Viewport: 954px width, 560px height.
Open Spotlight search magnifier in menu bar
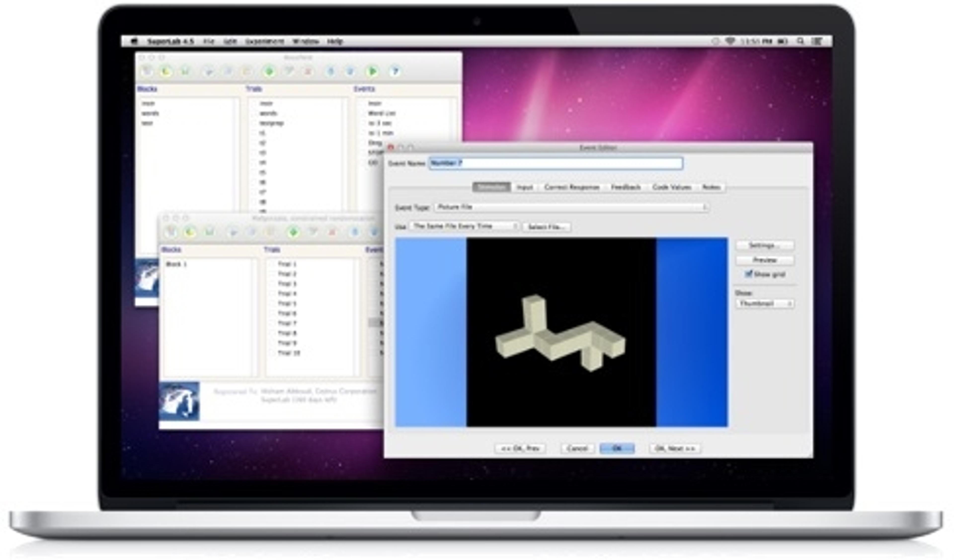click(800, 41)
